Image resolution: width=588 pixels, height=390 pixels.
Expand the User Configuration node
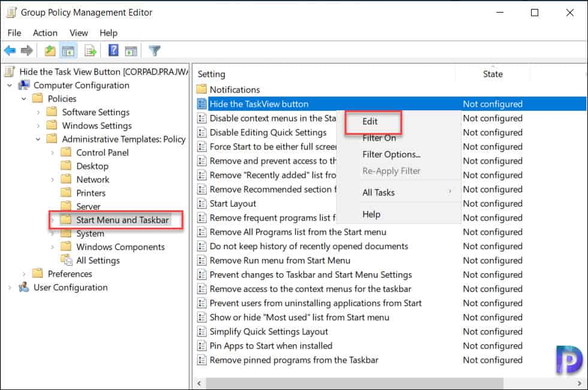click(x=10, y=288)
